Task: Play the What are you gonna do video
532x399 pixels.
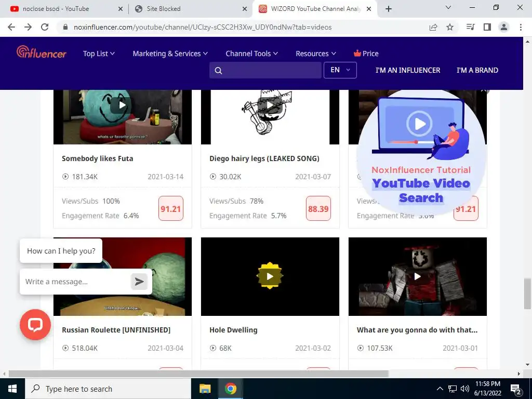Action: coord(418,276)
